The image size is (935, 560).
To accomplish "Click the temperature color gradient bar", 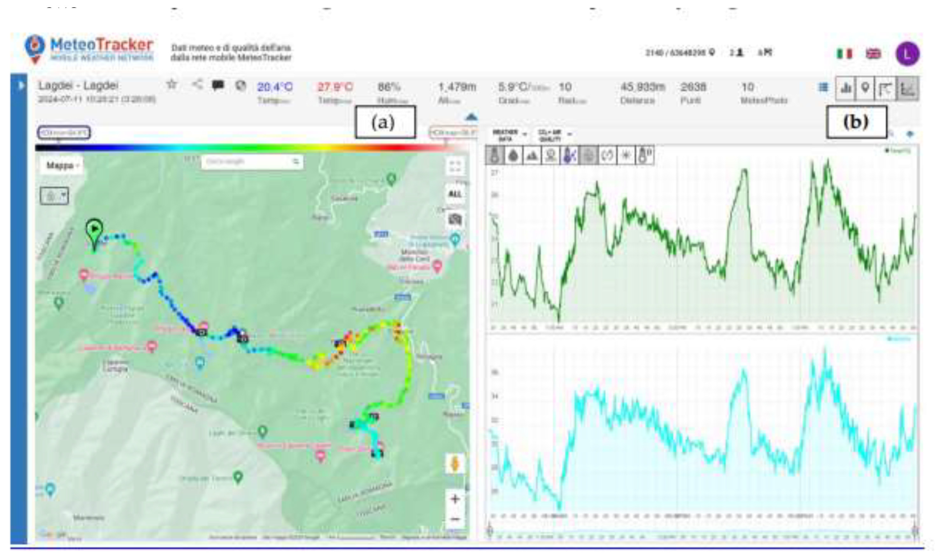I will click(249, 148).
